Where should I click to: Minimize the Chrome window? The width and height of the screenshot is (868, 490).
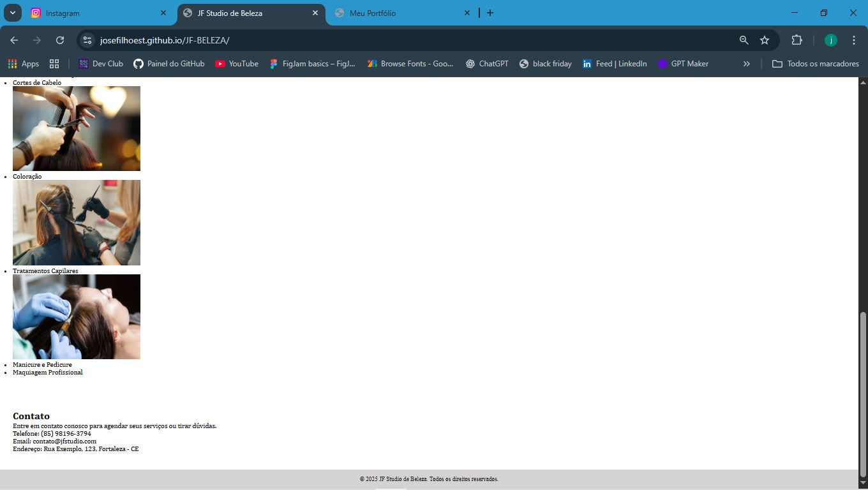click(795, 13)
